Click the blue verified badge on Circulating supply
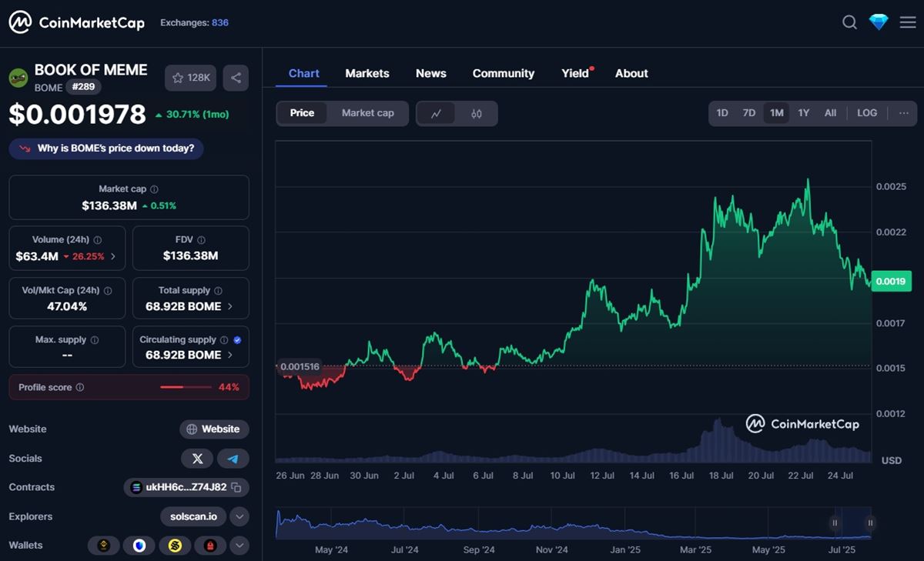 (237, 340)
